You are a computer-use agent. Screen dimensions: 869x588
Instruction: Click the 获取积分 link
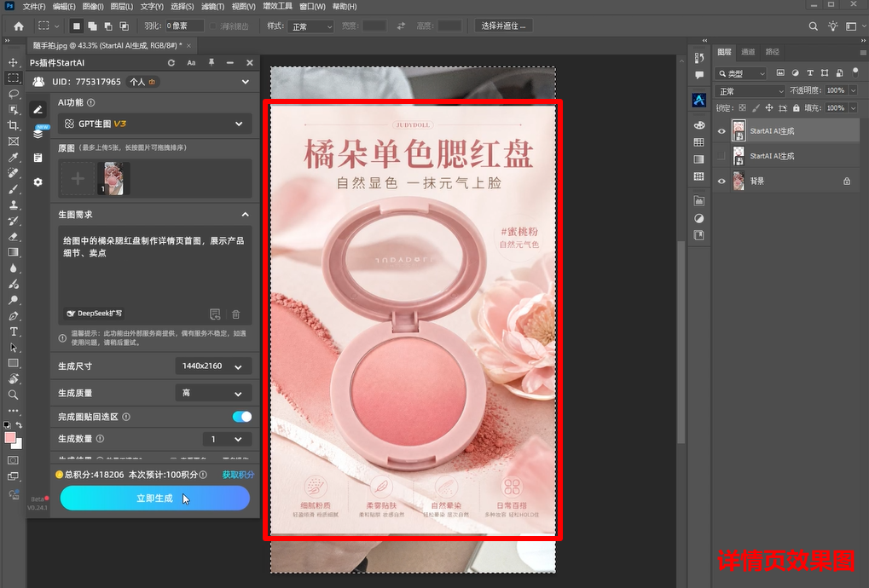pyautogui.click(x=238, y=475)
